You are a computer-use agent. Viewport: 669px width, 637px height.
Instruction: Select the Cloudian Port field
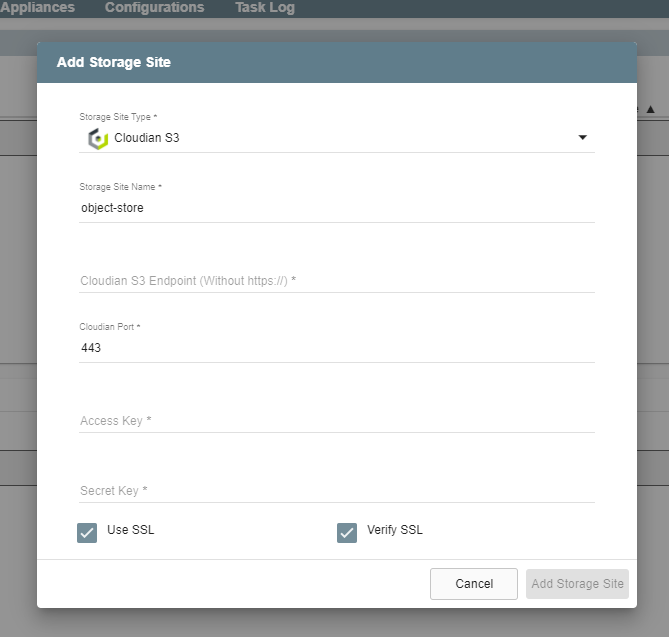pos(336,348)
